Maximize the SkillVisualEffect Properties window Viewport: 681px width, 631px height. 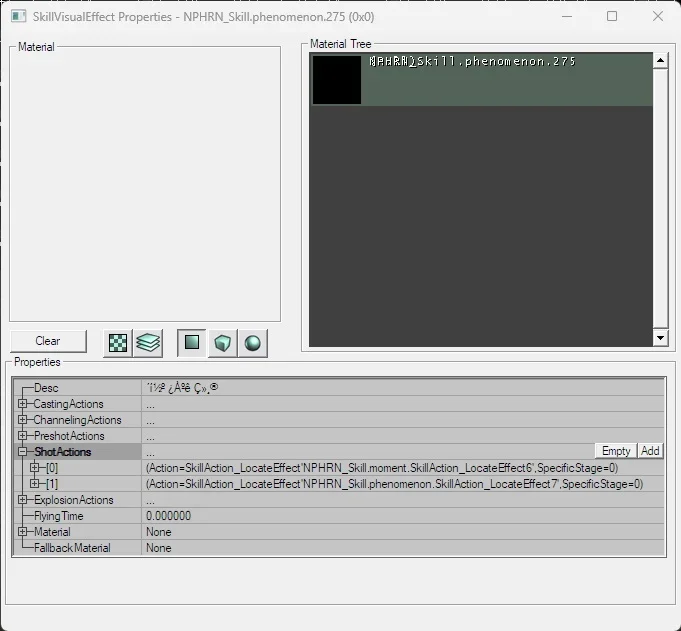[x=612, y=16]
